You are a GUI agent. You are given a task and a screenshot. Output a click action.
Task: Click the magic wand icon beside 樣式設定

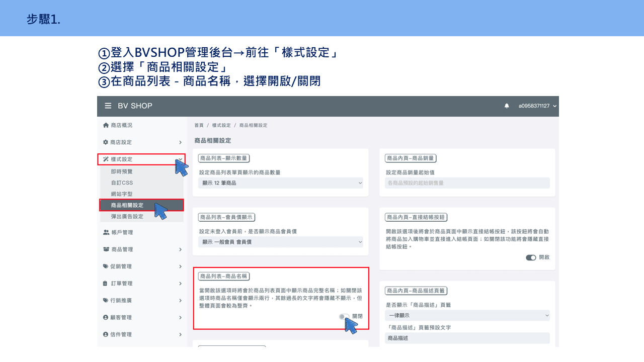(x=106, y=159)
